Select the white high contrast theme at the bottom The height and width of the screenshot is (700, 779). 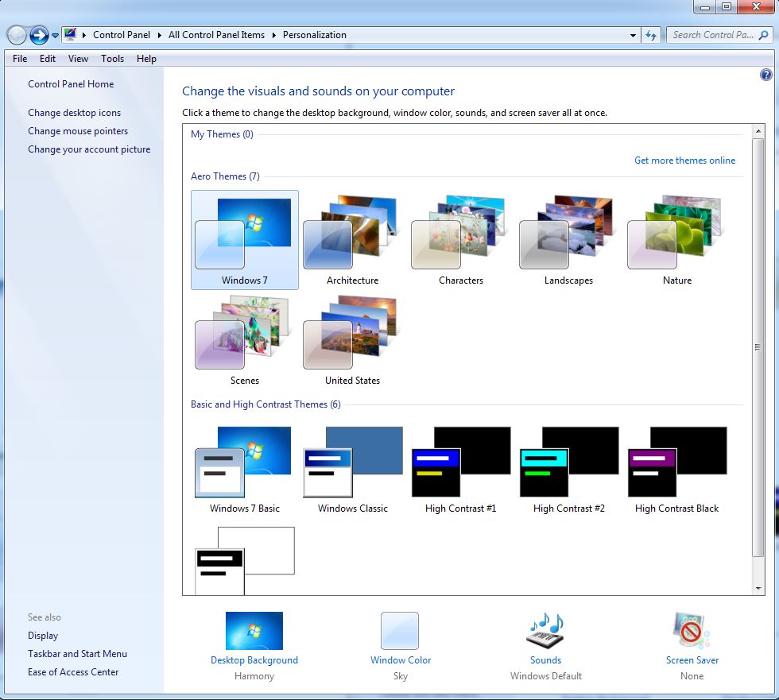pos(245,560)
